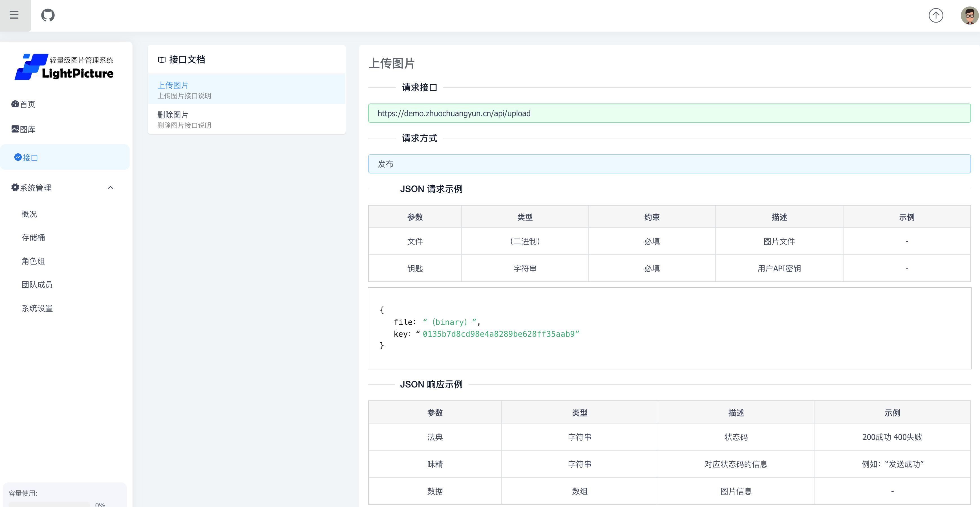Screen dimensions: 980x507
Task: Click the 接口文档 panel title
Action: pyautogui.click(x=187, y=60)
